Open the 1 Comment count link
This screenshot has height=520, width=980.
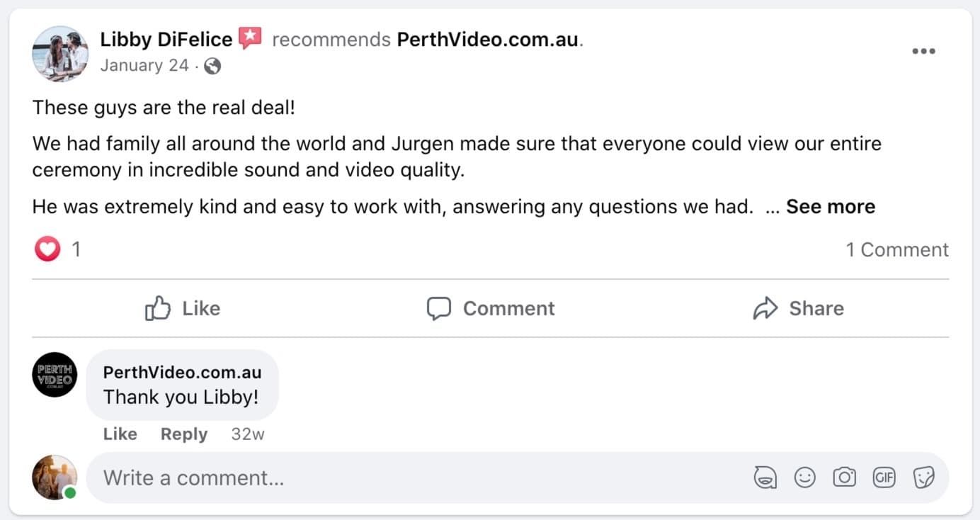click(x=897, y=249)
